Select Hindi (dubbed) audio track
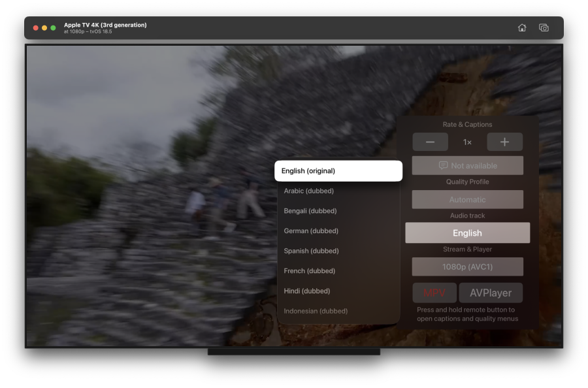 (x=307, y=291)
